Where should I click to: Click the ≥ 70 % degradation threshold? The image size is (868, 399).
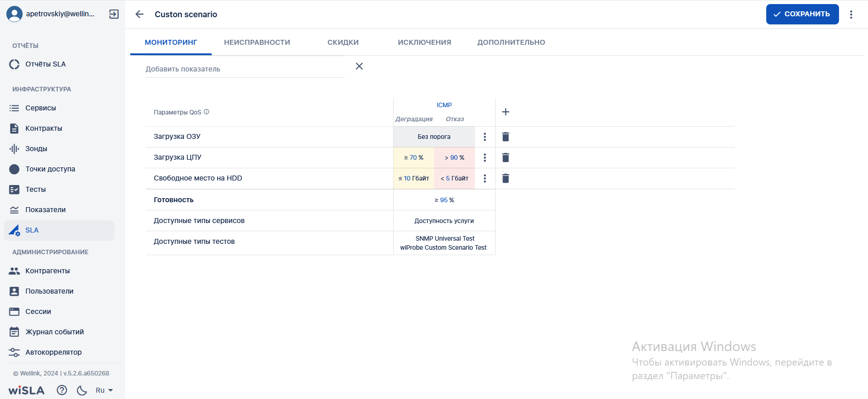(414, 157)
